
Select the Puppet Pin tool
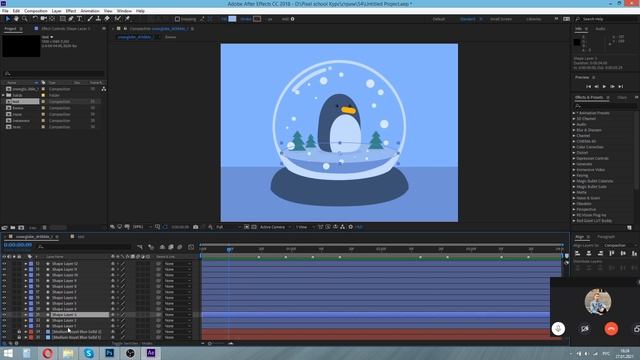pos(127,19)
